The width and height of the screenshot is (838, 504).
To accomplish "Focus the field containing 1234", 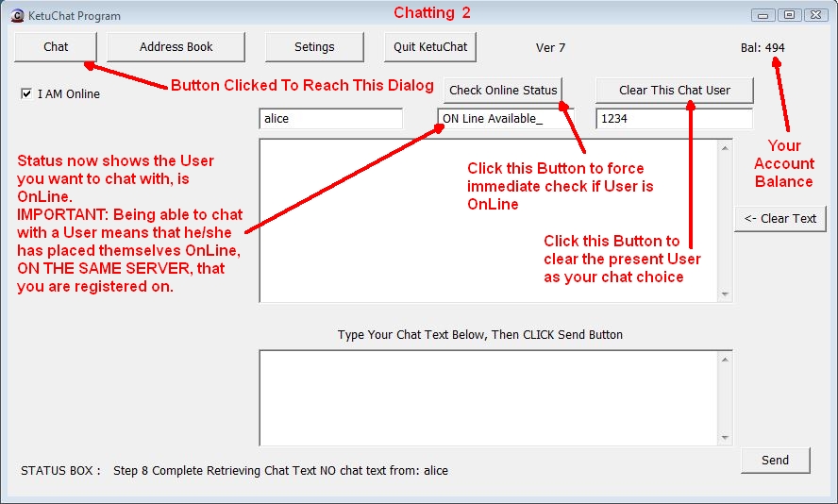I will click(674, 119).
